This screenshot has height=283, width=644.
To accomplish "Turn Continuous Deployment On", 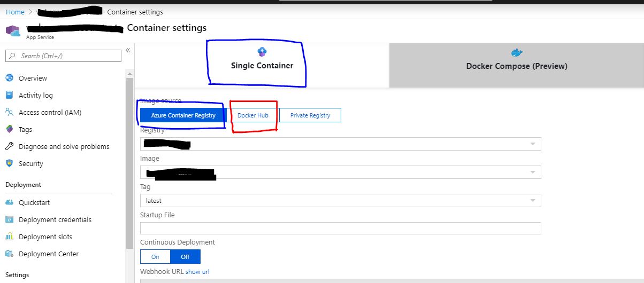I will coord(155,256).
